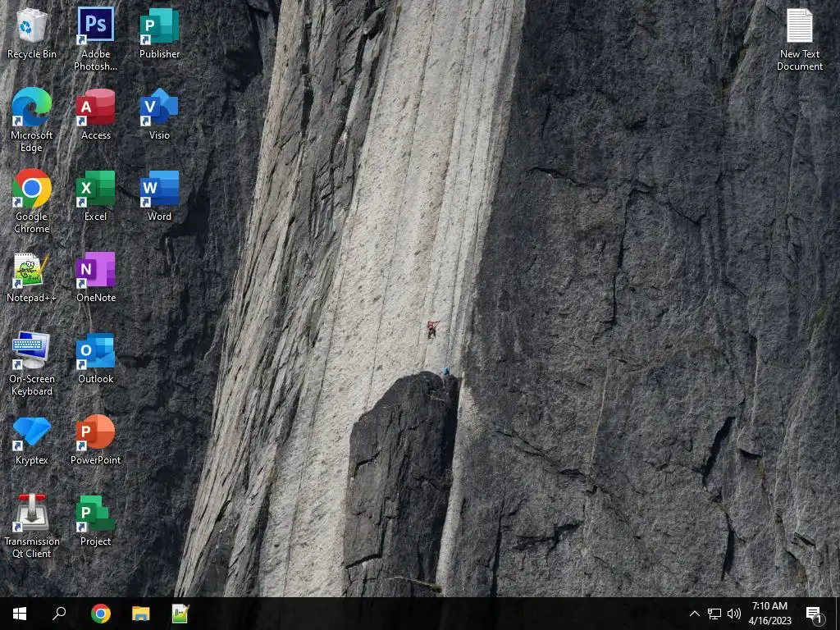840x630 pixels.
Task: Open the network status tray icon
Action: [714, 614]
